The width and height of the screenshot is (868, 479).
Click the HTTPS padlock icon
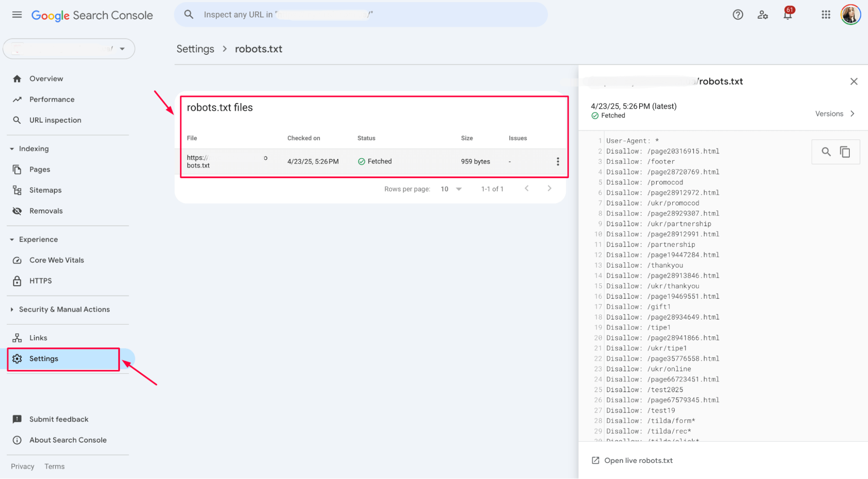tap(17, 281)
